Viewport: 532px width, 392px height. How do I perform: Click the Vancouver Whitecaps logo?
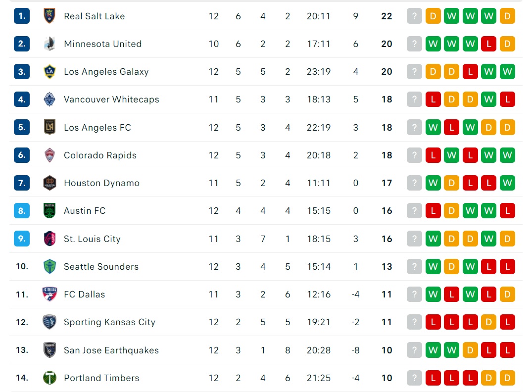pos(49,99)
